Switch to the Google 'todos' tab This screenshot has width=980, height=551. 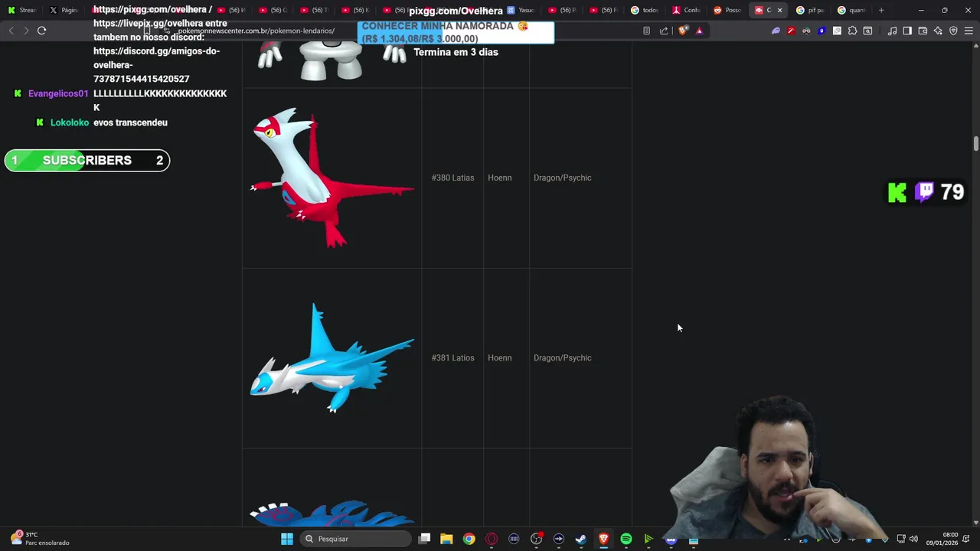[645, 10]
